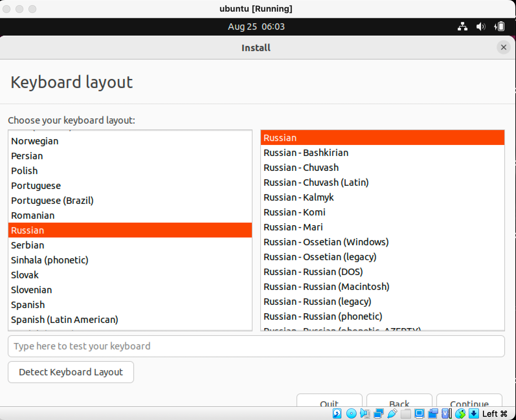The width and height of the screenshot is (516, 420).
Task: Click the keyboard test input field
Action: 256,346
